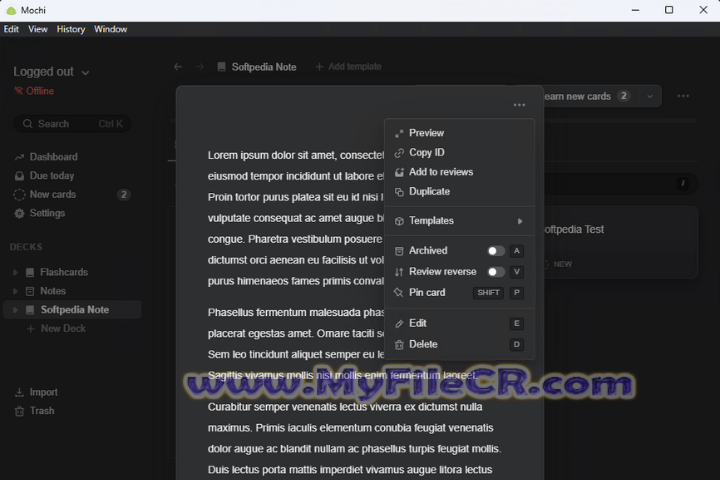Click the Softpedia Note breadcrumb title
The height and width of the screenshot is (480, 720).
[x=264, y=67]
